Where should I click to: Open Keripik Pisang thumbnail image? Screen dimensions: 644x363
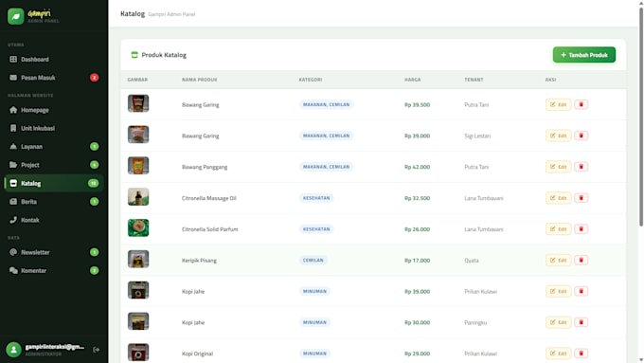pyautogui.click(x=138, y=259)
